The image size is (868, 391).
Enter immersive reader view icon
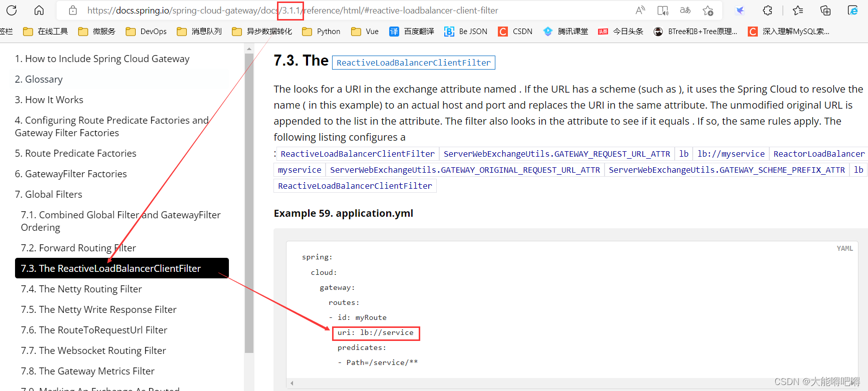[x=663, y=10]
